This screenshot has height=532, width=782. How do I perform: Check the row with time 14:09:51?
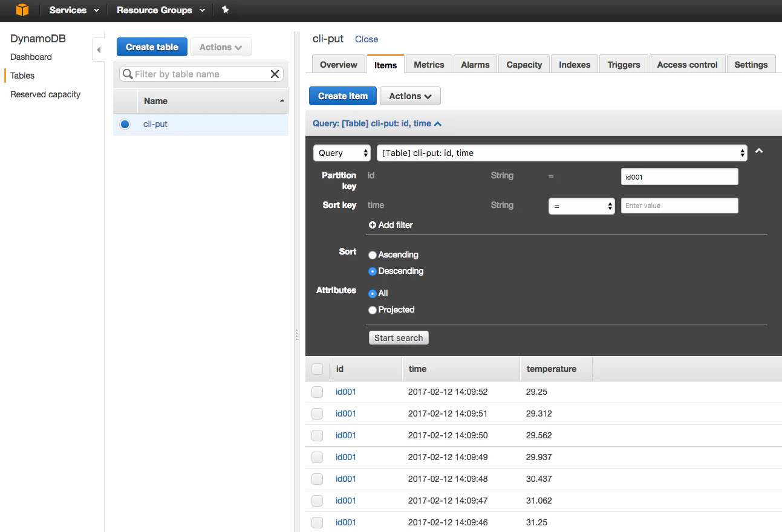pyautogui.click(x=317, y=414)
